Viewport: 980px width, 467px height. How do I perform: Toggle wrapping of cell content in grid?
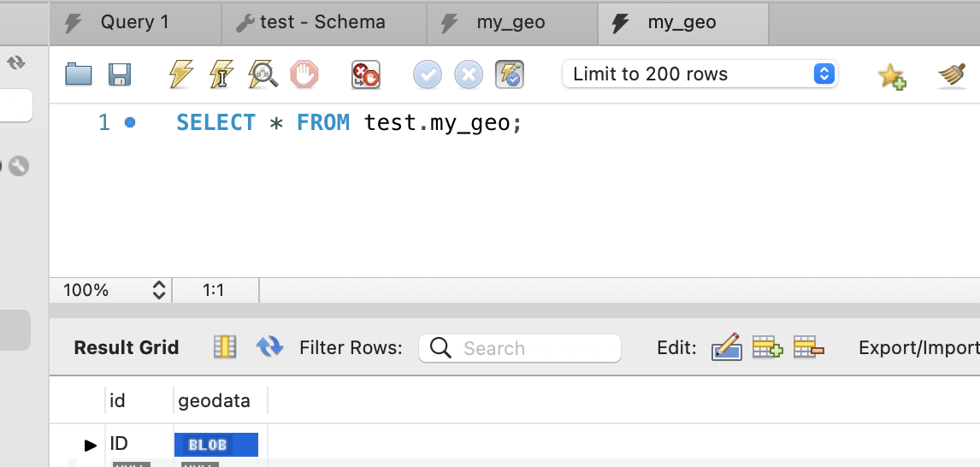click(x=224, y=347)
